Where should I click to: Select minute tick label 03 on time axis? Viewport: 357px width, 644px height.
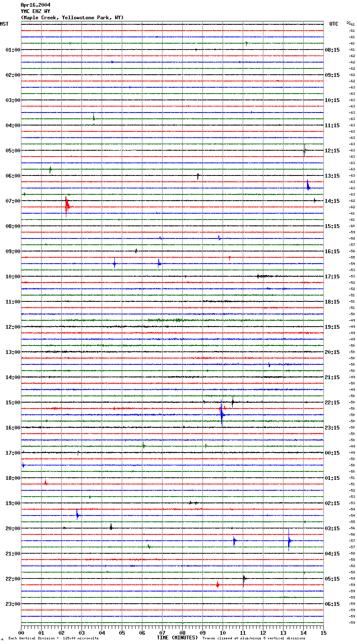pos(81,633)
